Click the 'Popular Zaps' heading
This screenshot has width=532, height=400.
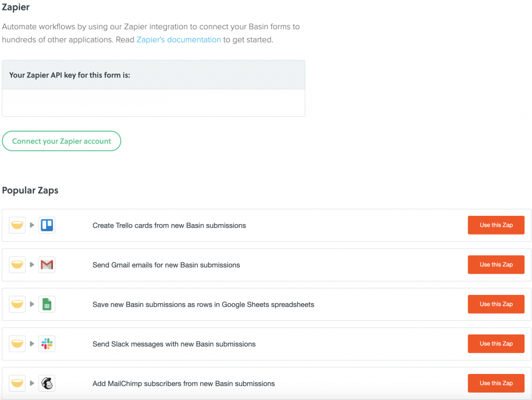point(30,190)
